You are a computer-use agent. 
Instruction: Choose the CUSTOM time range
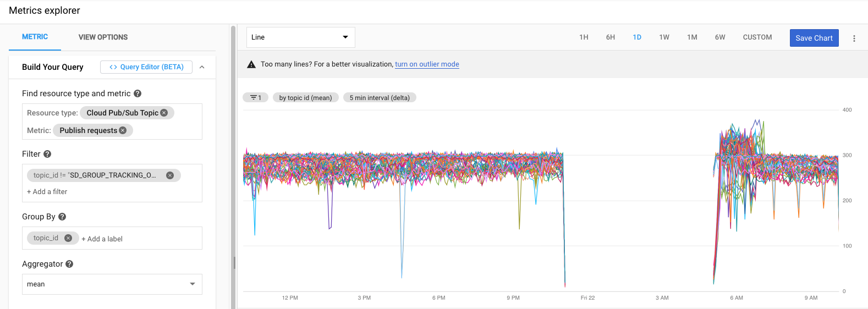pos(757,37)
